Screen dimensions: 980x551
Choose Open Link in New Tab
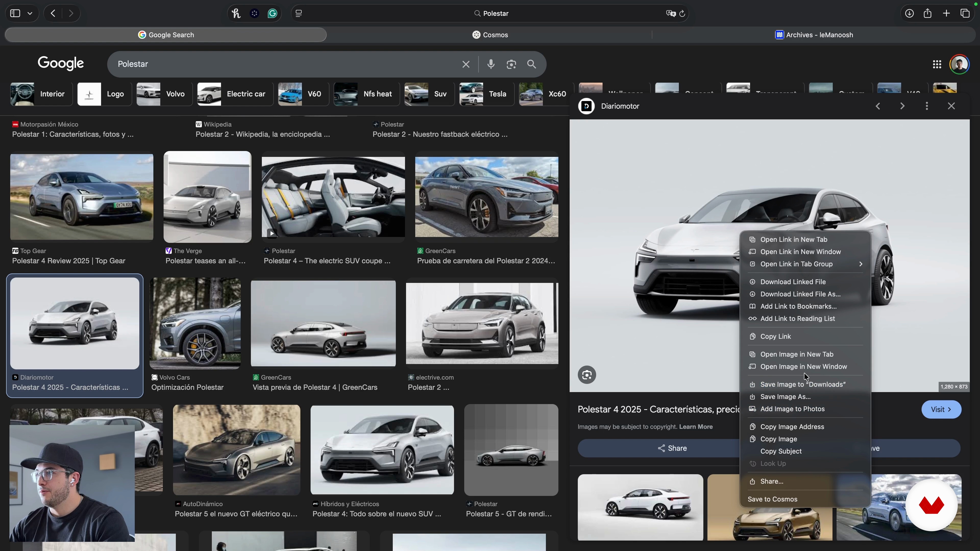(805, 240)
